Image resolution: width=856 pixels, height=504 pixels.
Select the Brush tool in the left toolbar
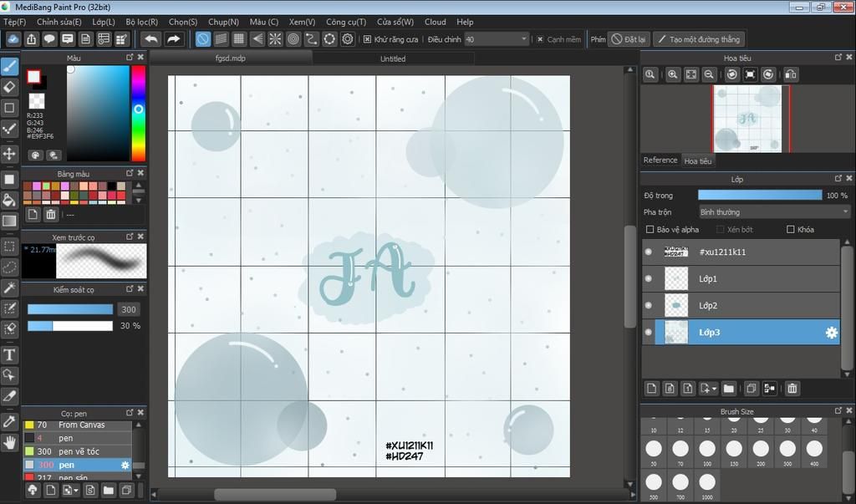(10, 67)
